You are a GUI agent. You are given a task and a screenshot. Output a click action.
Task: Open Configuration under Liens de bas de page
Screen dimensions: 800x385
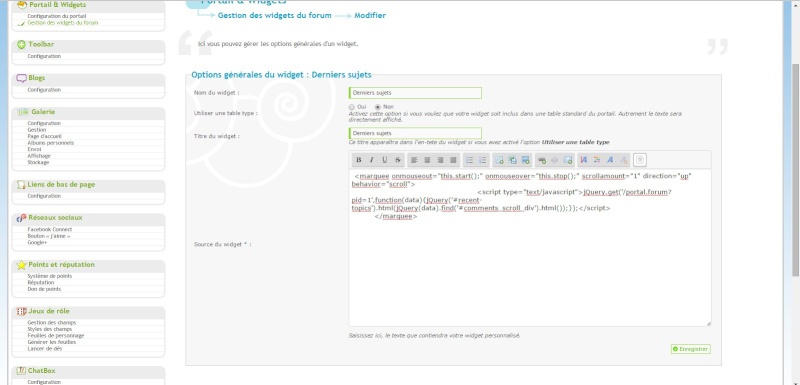pyautogui.click(x=44, y=196)
